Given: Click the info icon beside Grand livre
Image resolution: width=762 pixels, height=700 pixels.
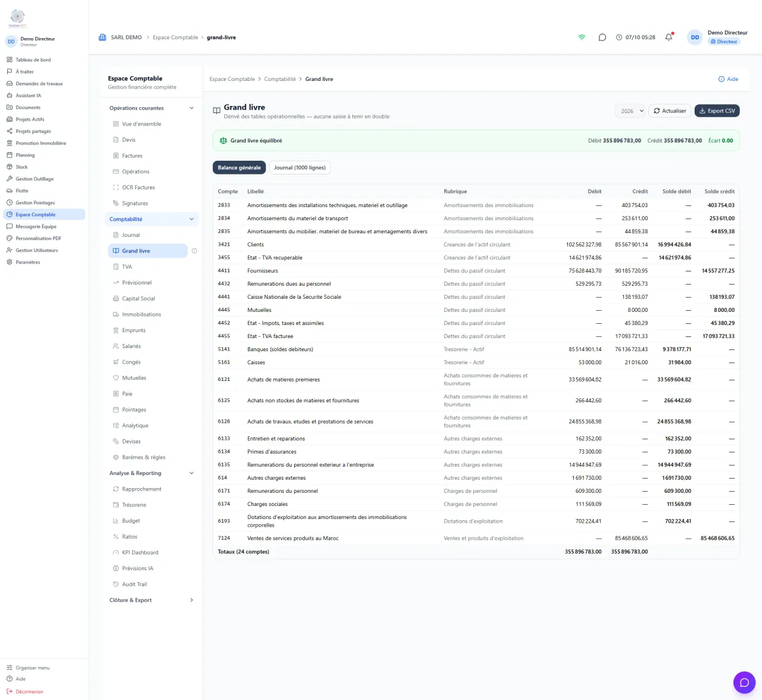Looking at the screenshot, I should 194,251.
